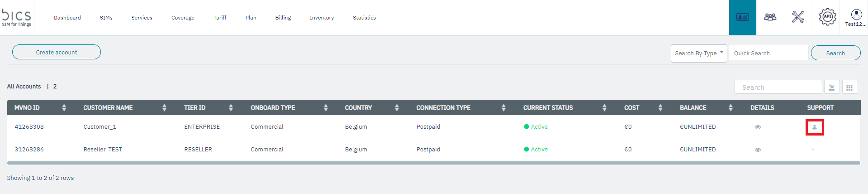Viewport: 868px width, 194px height.
Task: Expand the Search By Type dropdown
Action: pos(698,53)
